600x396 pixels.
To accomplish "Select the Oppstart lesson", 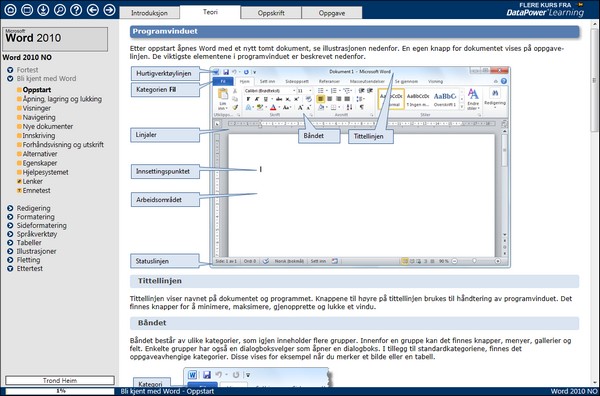I will pos(37,90).
